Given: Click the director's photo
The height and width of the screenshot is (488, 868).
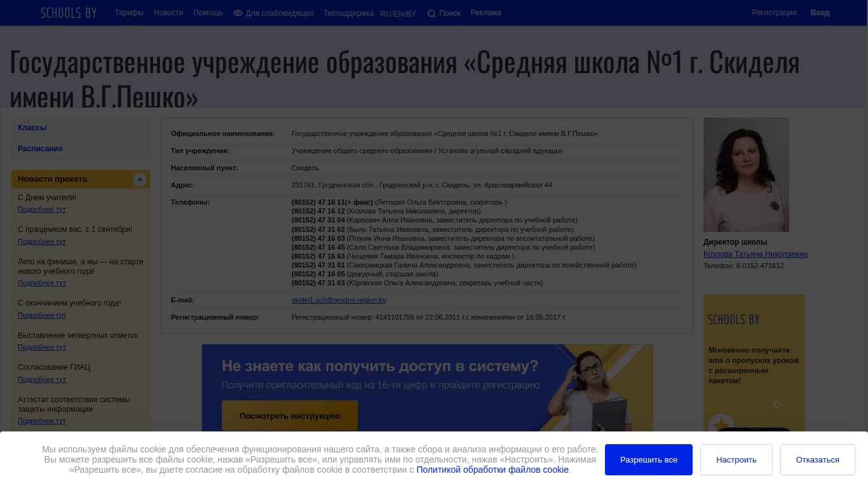Looking at the screenshot, I should pyautogui.click(x=746, y=175).
